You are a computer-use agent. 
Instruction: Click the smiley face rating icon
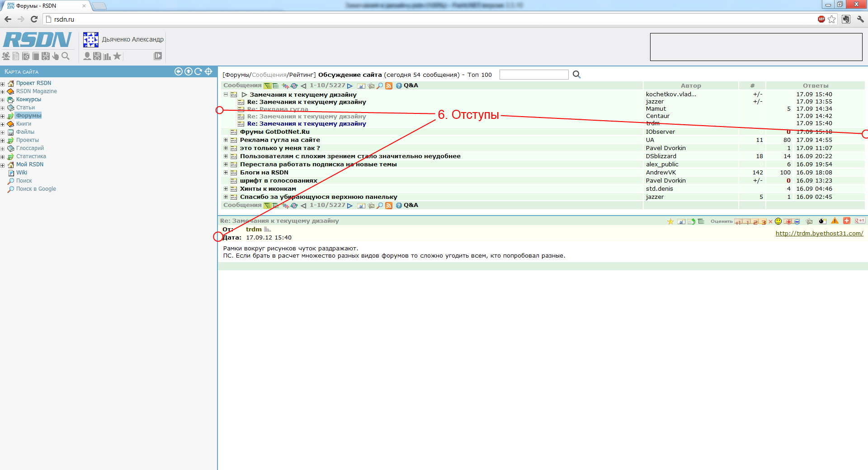pos(778,221)
